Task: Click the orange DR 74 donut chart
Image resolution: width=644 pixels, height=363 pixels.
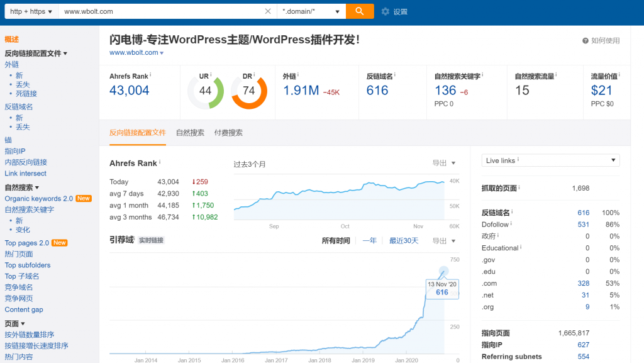Action: [249, 91]
